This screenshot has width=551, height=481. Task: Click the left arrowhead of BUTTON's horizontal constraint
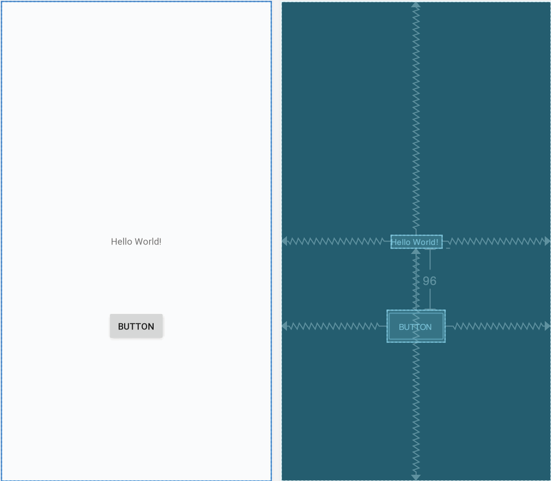point(285,326)
